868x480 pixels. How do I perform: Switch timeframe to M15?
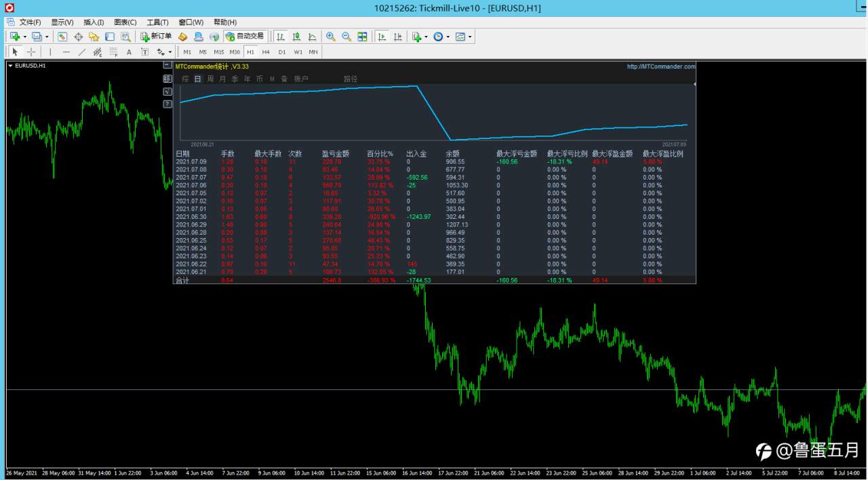219,52
